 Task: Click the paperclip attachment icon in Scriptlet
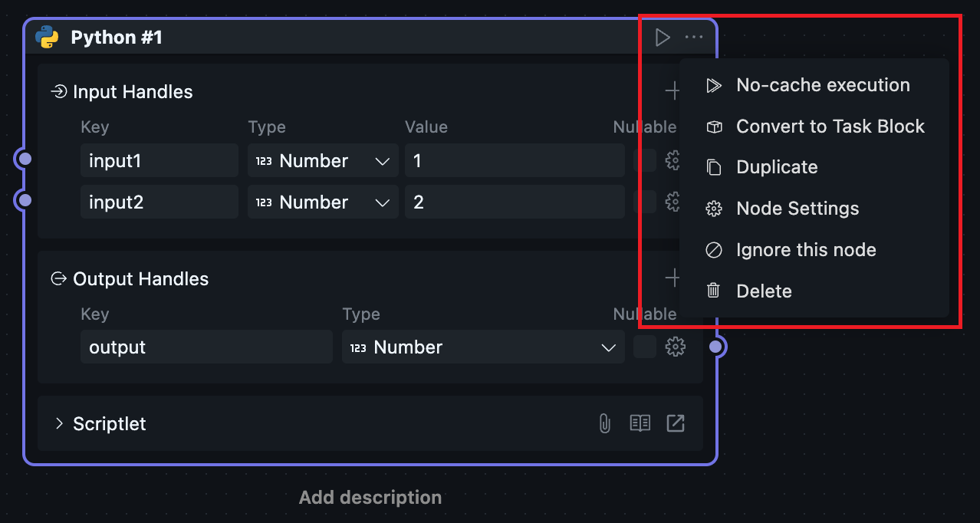point(605,423)
